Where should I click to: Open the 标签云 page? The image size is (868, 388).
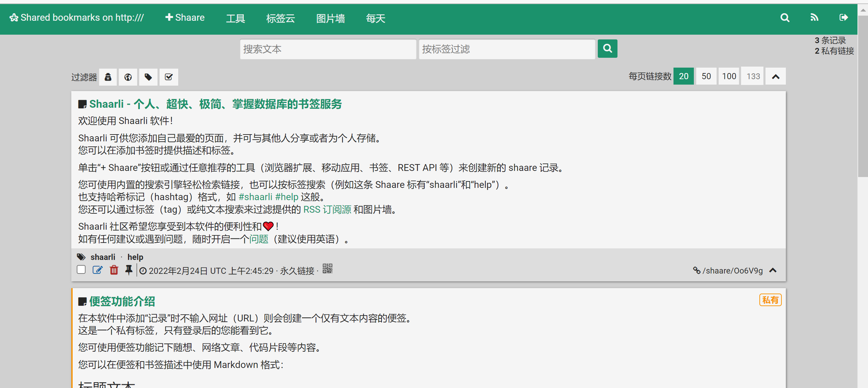coord(281,18)
